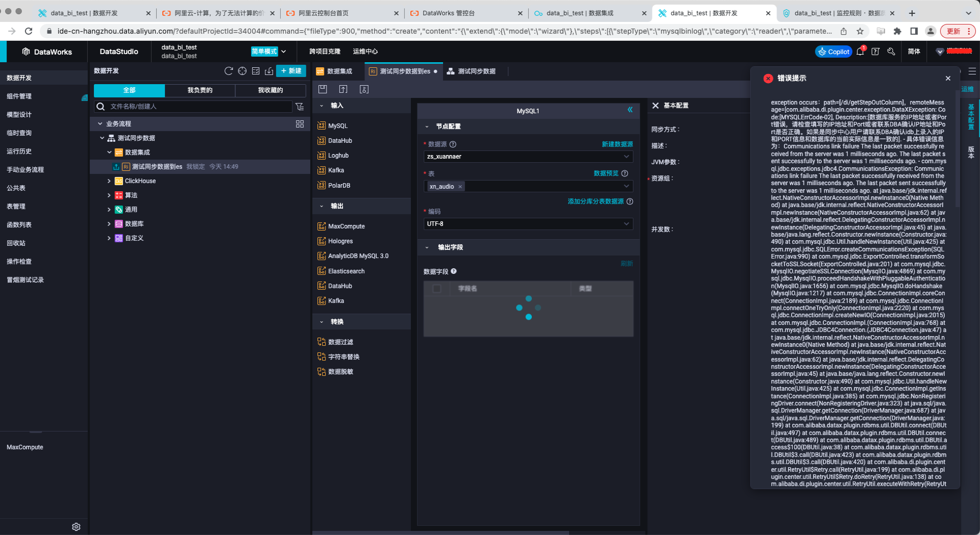Click help icon beside 添加分库分表数据源

tap(630, 201)
